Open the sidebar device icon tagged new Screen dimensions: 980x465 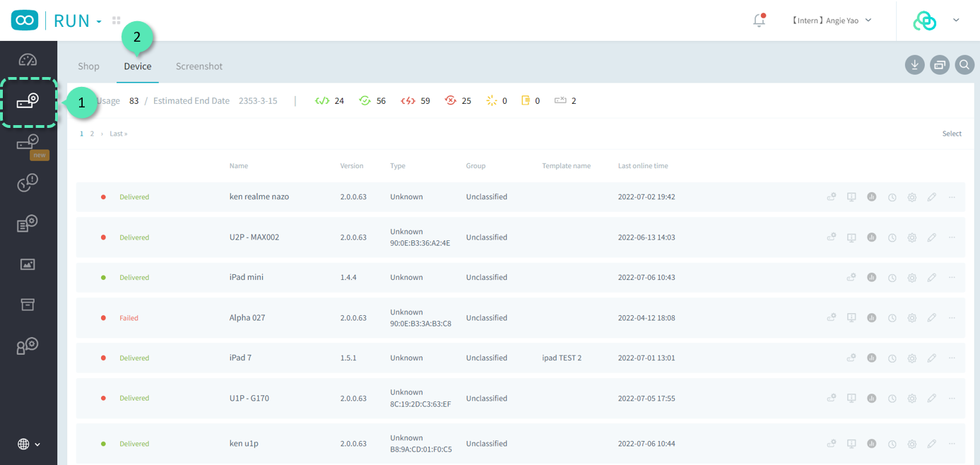[x=28, y=142]
